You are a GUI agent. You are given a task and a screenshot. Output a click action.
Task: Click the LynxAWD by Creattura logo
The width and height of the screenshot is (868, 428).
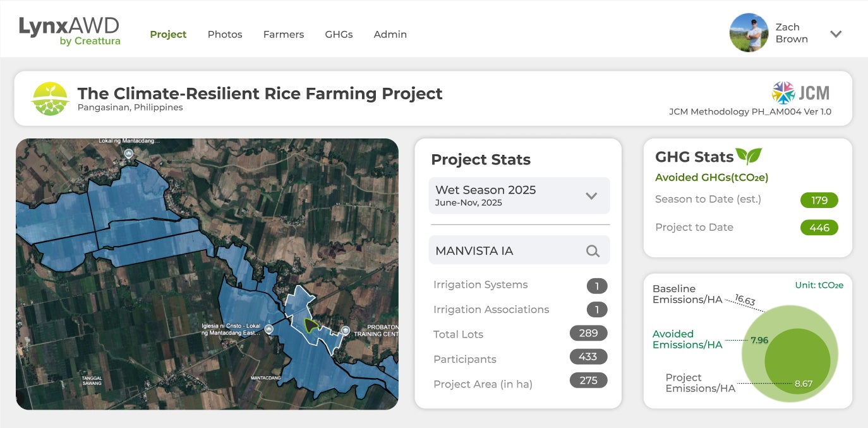69,31
